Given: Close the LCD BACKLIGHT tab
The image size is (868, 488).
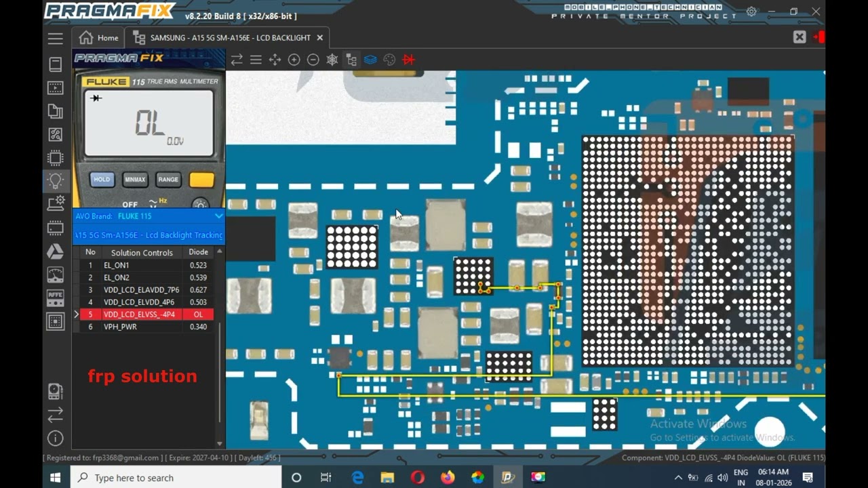Looking at the screenshot, I should (x=320, y=38).
